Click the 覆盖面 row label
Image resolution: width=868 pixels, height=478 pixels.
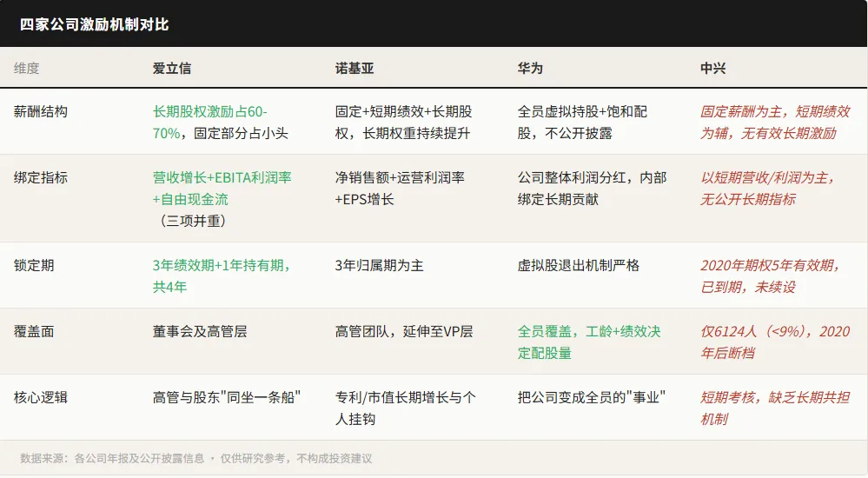34,331
